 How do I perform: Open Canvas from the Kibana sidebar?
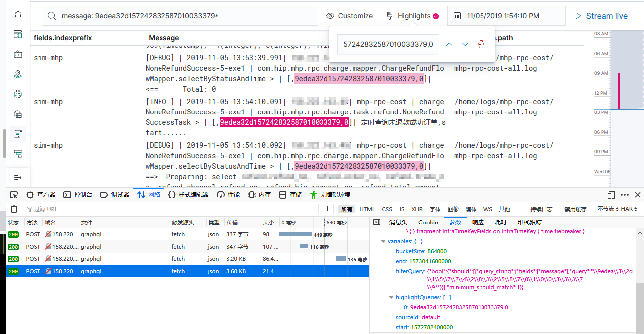(x=18, y=54)
